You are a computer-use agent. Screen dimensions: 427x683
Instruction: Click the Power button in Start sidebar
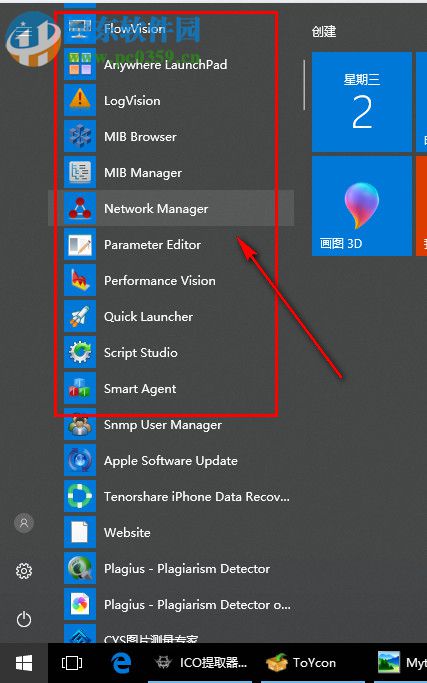point(24,619)
